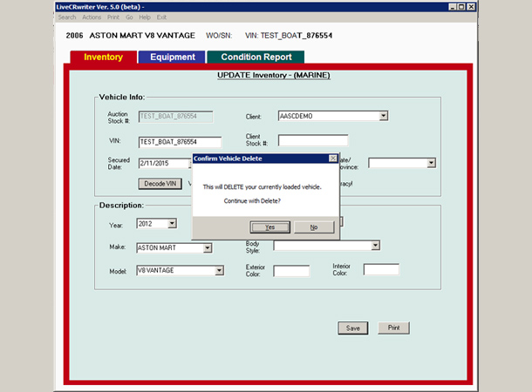Expand the State/Province dropdown arrow
532x392 pixels.
431,163
